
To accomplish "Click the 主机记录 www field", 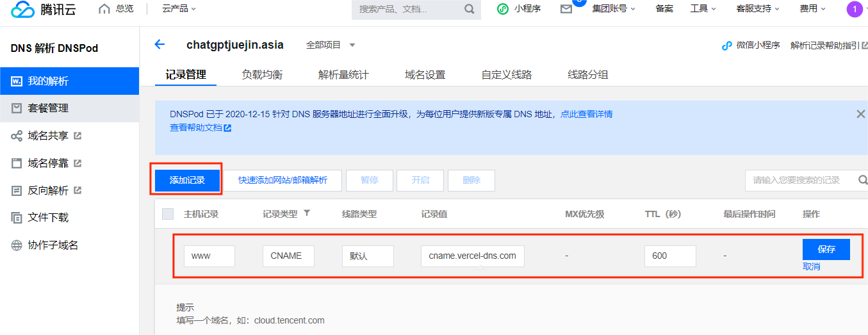I will click(209, 256).
